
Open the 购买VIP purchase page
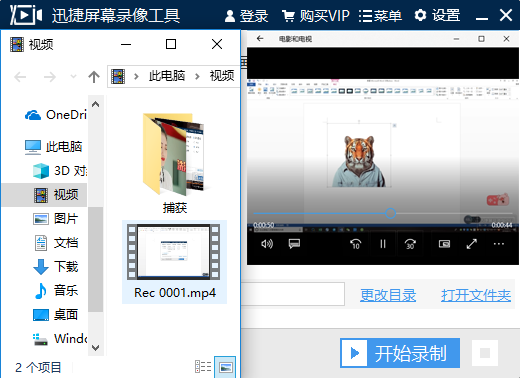316,16
